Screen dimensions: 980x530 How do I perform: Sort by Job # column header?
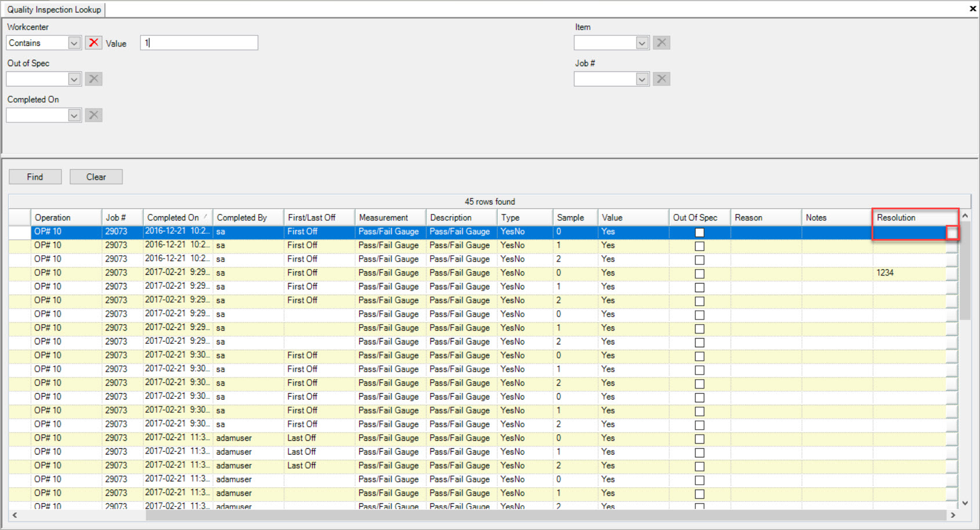[x=122, y=217]
